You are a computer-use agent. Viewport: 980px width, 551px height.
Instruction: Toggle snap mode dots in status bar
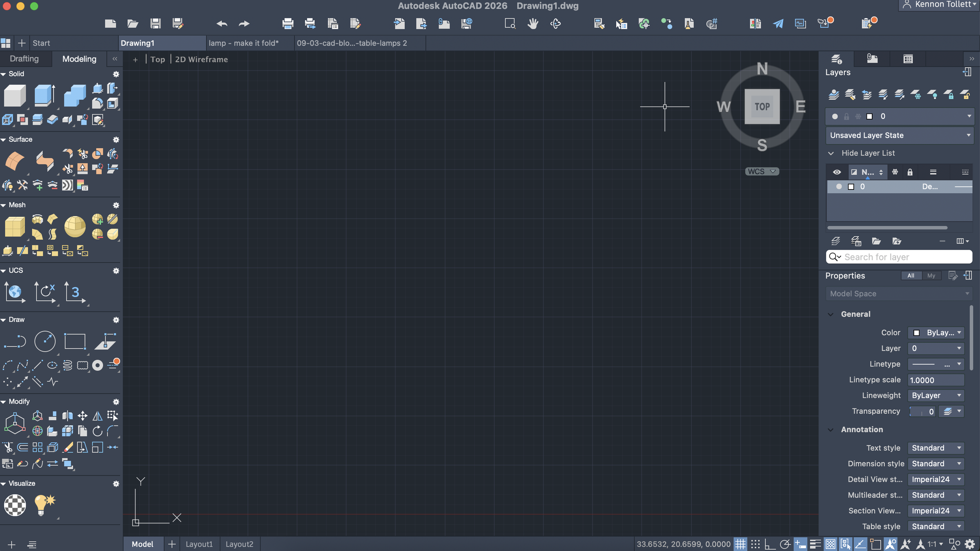point(755,544)
